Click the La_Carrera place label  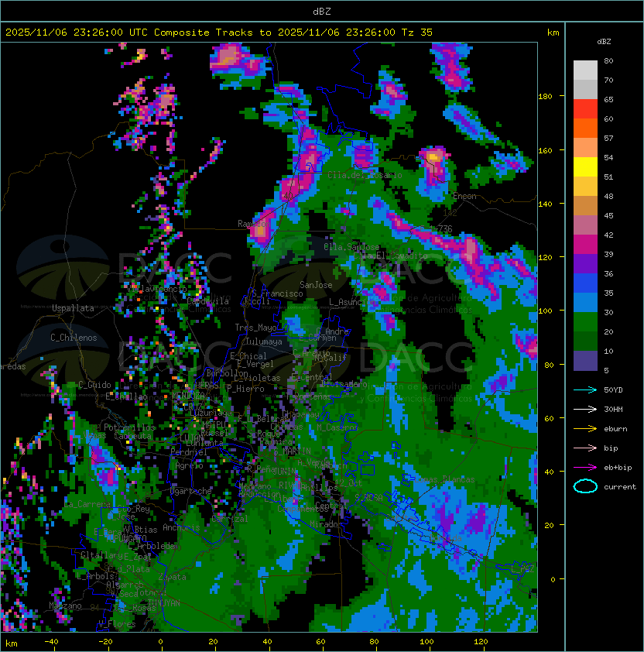pos(87,504)
